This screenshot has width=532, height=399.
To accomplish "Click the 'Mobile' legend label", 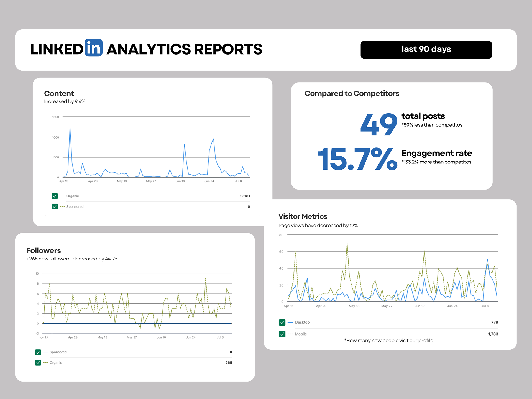I will pyautogui.click(x=301, y=334).
